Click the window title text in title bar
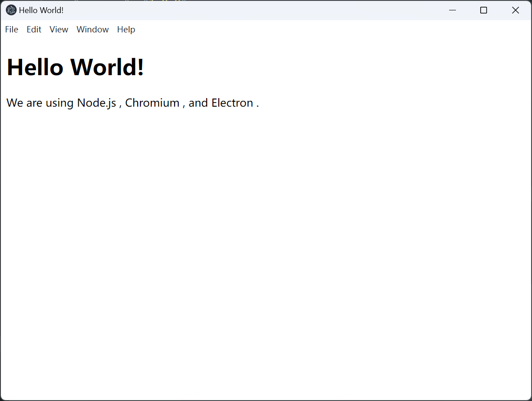The image size is (532, 401). click(41, 10)
